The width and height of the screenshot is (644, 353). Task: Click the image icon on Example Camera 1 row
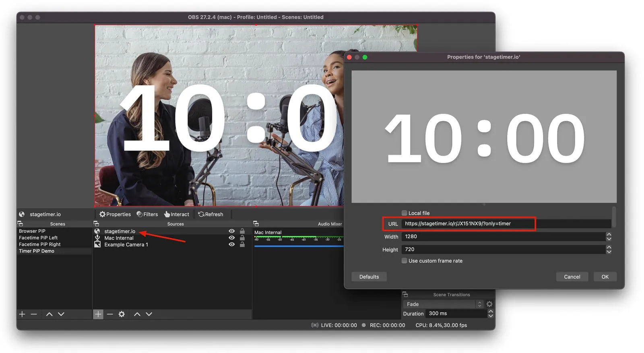click(x=97, y=244)
